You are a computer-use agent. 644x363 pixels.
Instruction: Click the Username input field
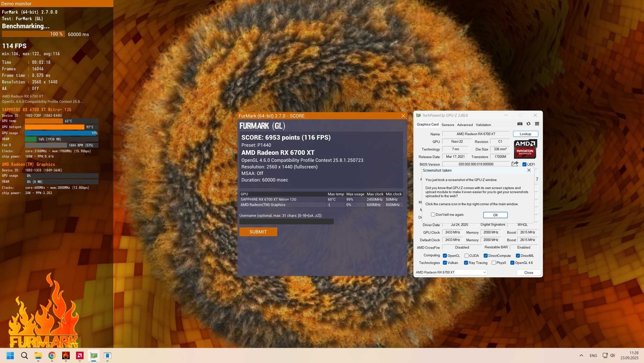tap(286, 222)
